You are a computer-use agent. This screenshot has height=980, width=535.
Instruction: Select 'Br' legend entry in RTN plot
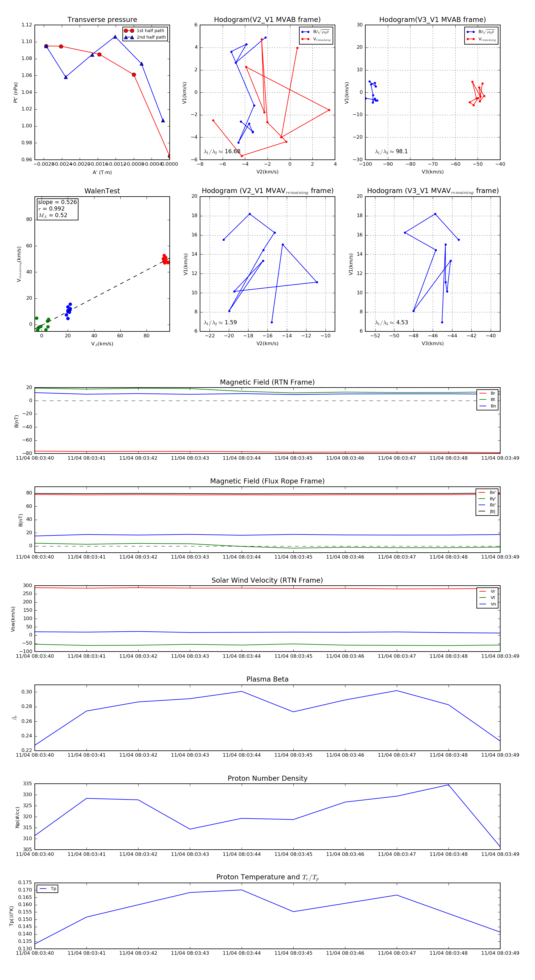coord(487,393)
